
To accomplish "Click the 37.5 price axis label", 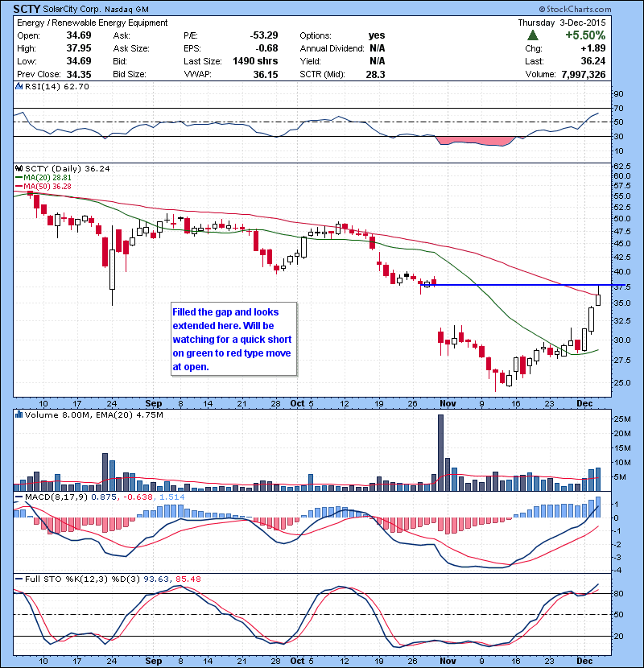I will [x=621, y=287].
